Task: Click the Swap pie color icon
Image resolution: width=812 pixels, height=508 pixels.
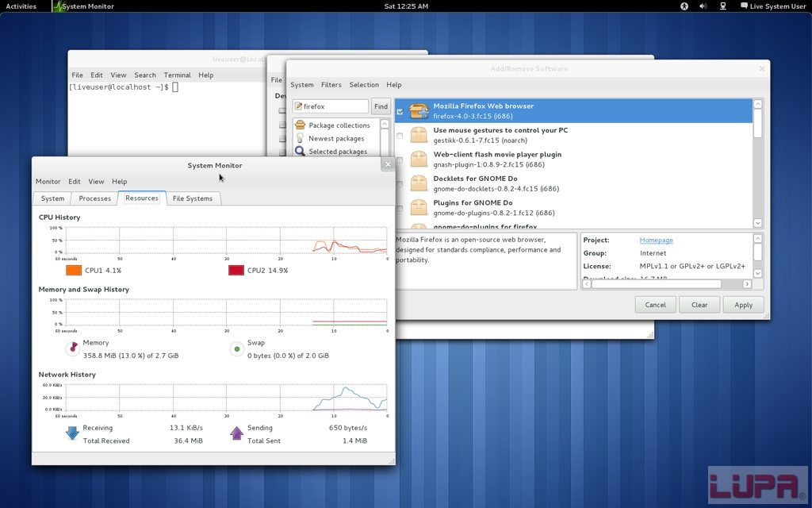Action: coord(236,349)
